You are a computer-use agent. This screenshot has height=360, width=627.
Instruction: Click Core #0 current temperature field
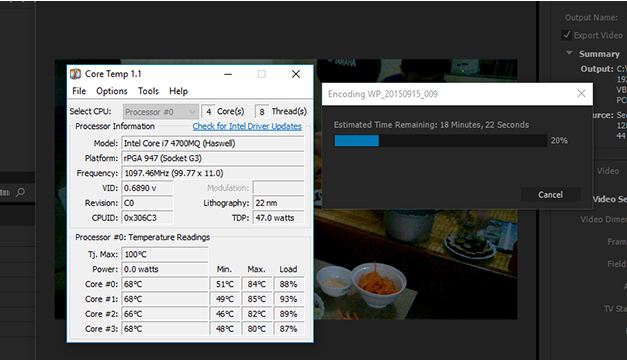(x=165, y=284)
